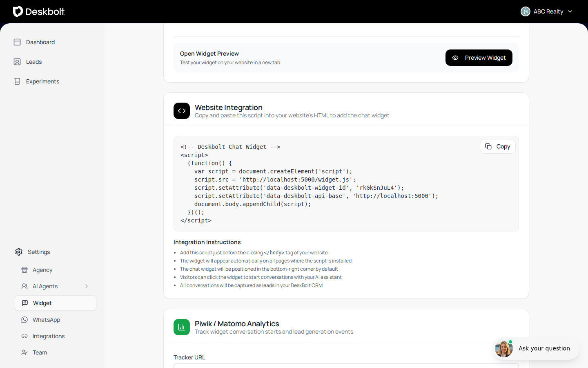Click 'Track widget conversation starts' subtitle

coord(274,332)
